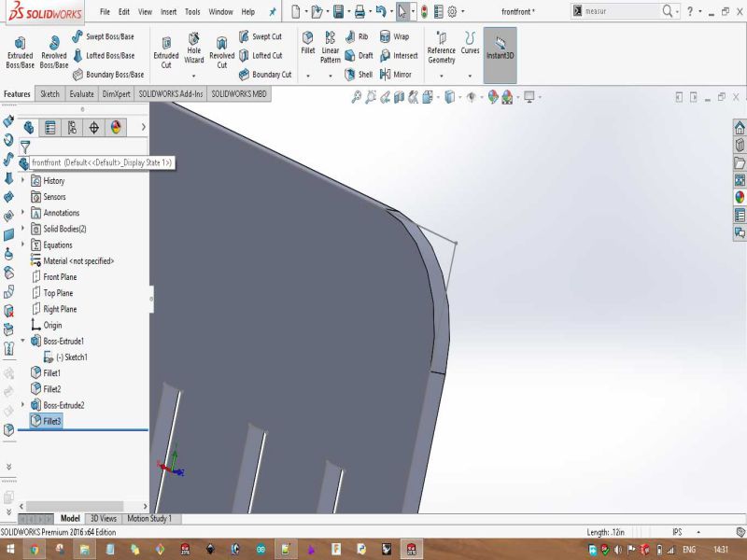The height and width of the screenshot is (560, 747).
Task: Expand the Boss-Extrude2 feature node
Action: point(22,404)
